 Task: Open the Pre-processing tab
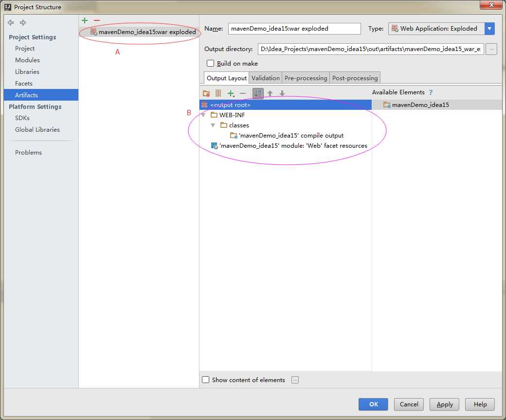[x=306, y=78]
